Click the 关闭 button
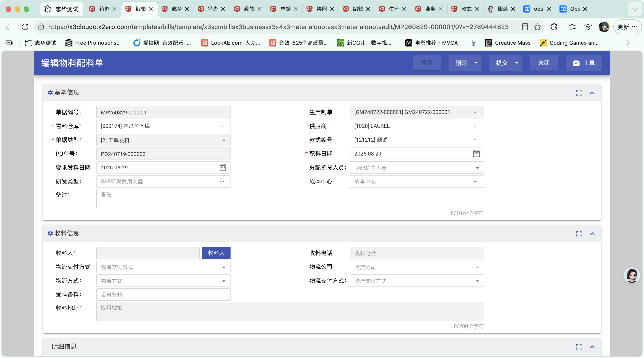 (x=544, y=63)
